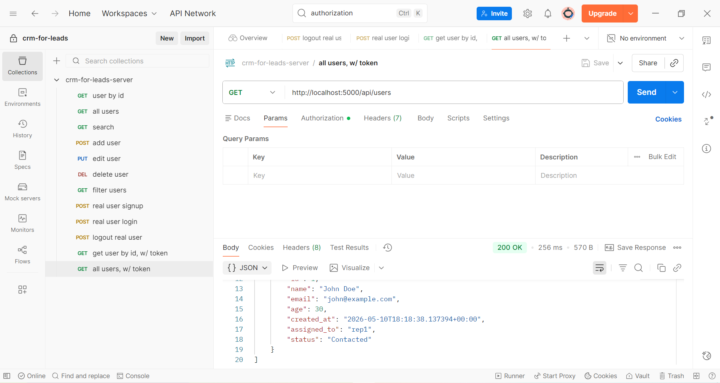Open the comments icon in the right sidebar
This screenshot has height=383, width=720.
tap(706, 68)
